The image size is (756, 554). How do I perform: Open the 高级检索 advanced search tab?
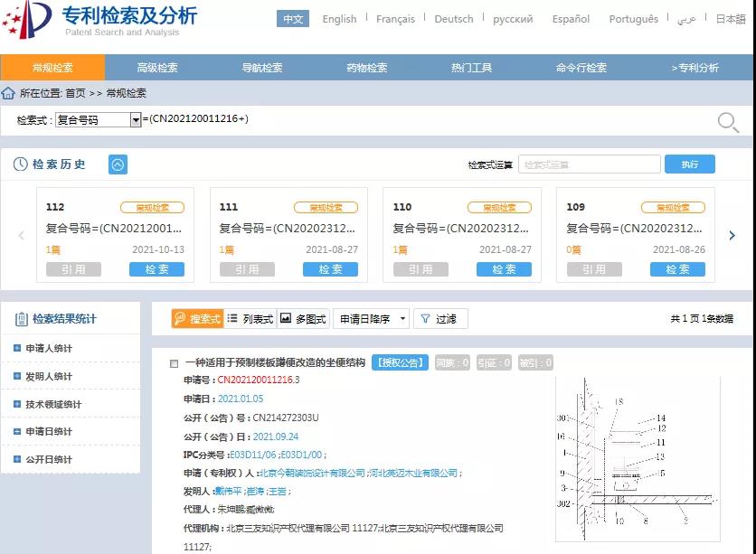157,68
